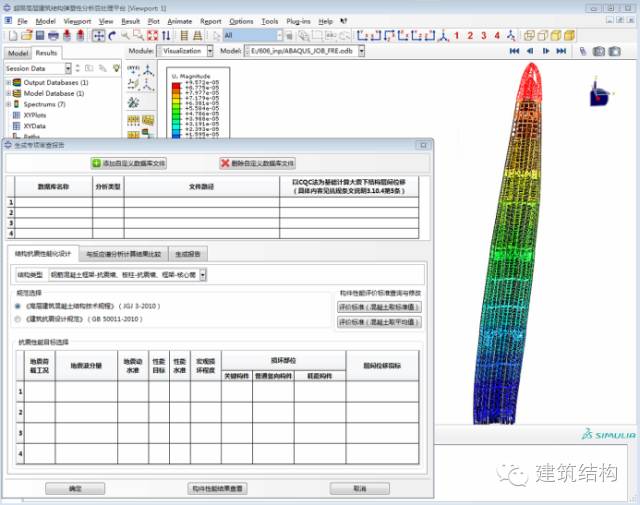Open the first tab in the dialog

point(43,254)
